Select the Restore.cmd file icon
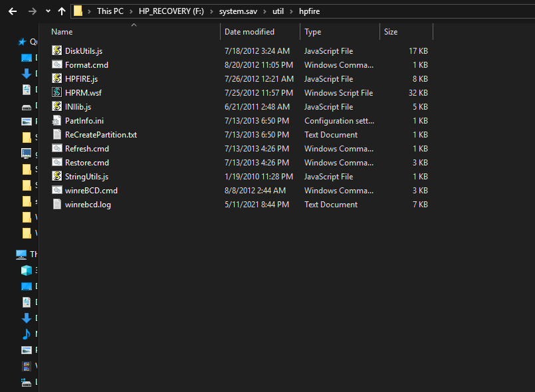The width and height of the screenshot is (535, 392). pos(57,162)
